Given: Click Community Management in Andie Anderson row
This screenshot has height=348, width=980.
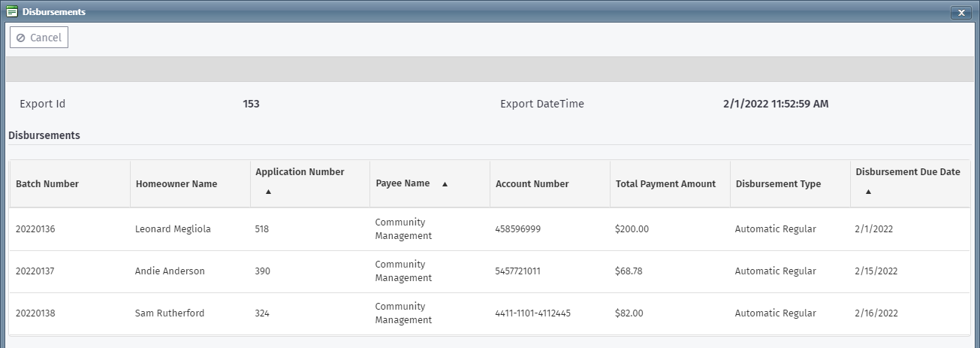Looking at the screenshot, I should click(x=403, y=271).
